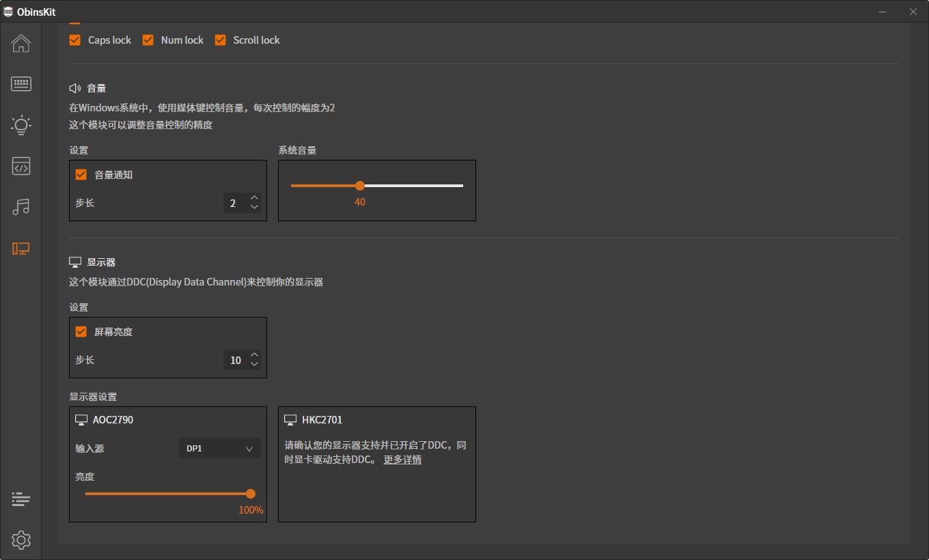Decrease brightness 步长 with down arrow
This screenshot has width=929, height=560.
pyautogui.click(x=254, y=365)
